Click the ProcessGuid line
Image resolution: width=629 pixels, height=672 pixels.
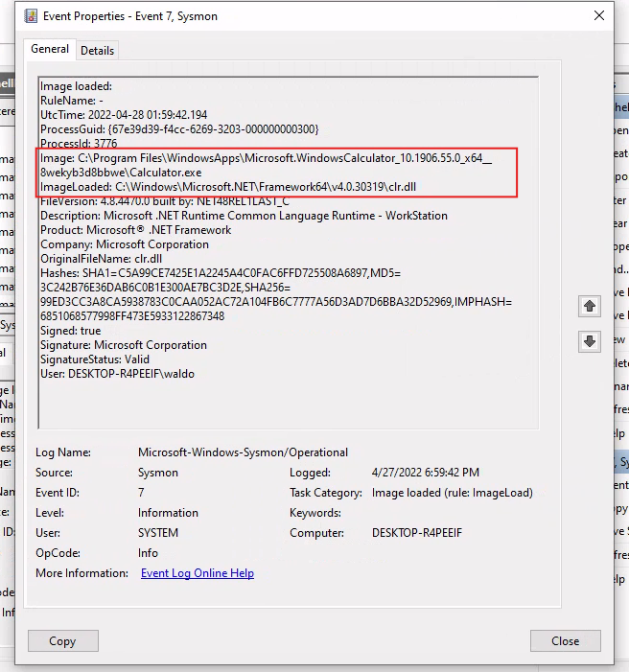pyautogui.click(x=179, y=129)
